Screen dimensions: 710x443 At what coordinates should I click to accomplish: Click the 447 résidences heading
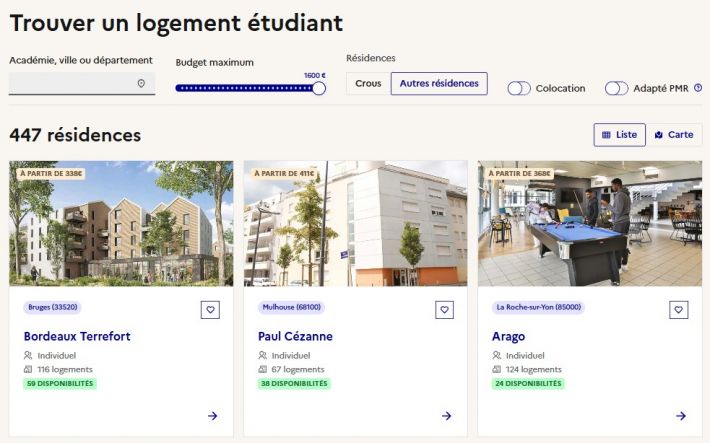75,135
